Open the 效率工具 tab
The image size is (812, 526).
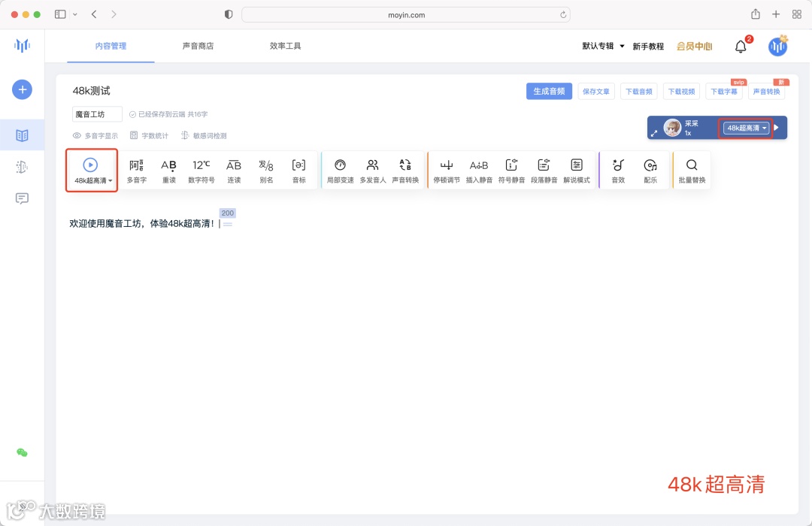coord(284,46)
